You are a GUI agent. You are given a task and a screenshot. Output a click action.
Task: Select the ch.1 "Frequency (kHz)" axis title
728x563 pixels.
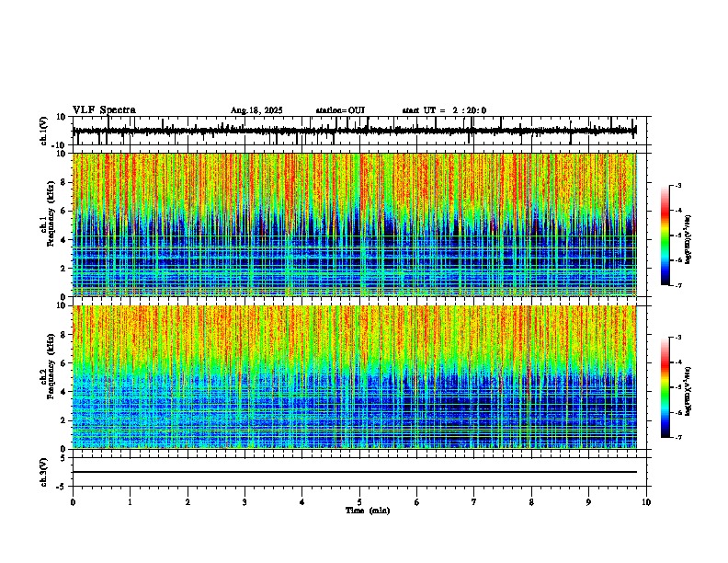click(x=51, y=213)
